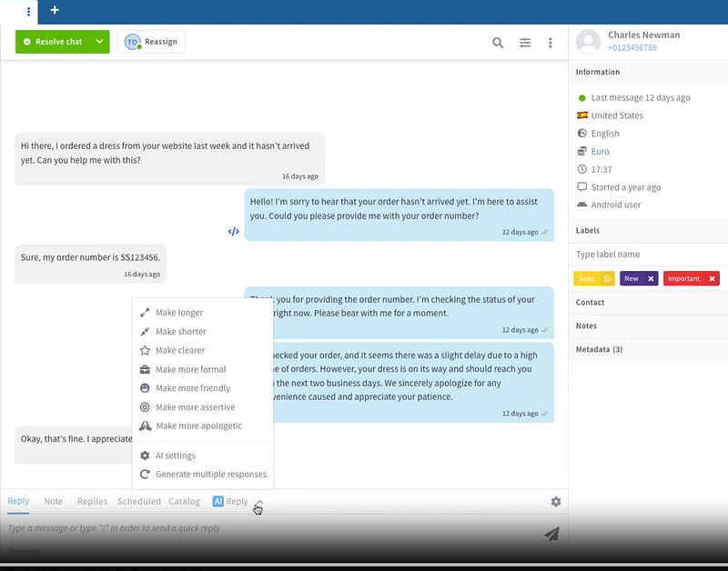The height and width of the screenshot is (571, 728).
Task: Click the send message paper plane icon
Action: point(551,534)
